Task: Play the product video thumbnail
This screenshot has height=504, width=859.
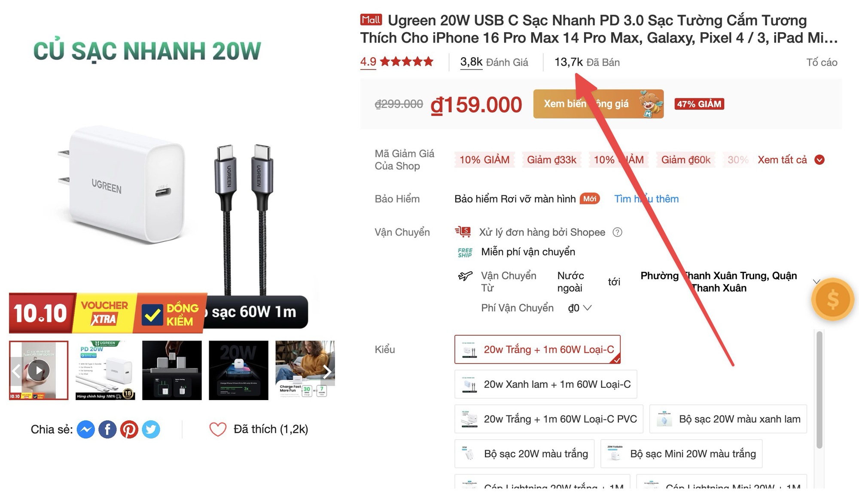Action: pos(39,370)
